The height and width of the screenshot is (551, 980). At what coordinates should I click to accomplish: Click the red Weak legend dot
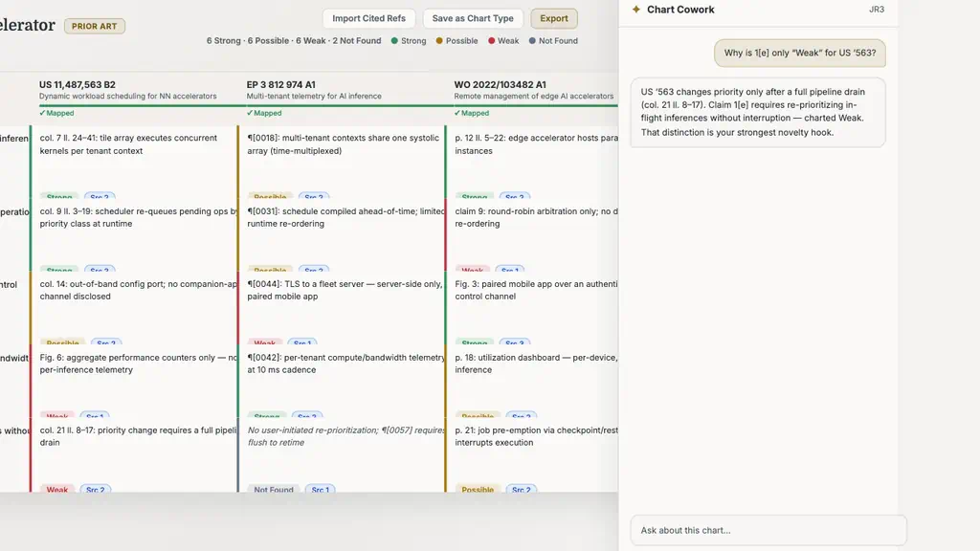coord(491,40)
